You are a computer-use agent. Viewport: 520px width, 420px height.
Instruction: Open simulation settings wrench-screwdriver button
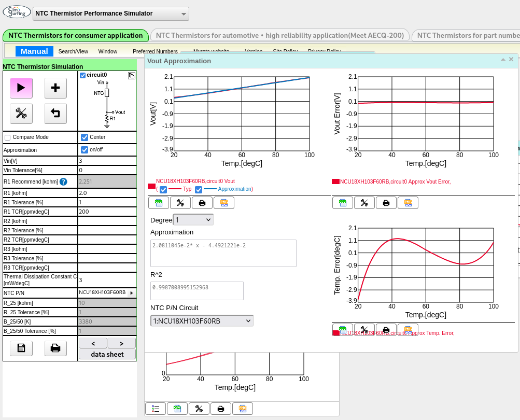click(x=21, y=114)
